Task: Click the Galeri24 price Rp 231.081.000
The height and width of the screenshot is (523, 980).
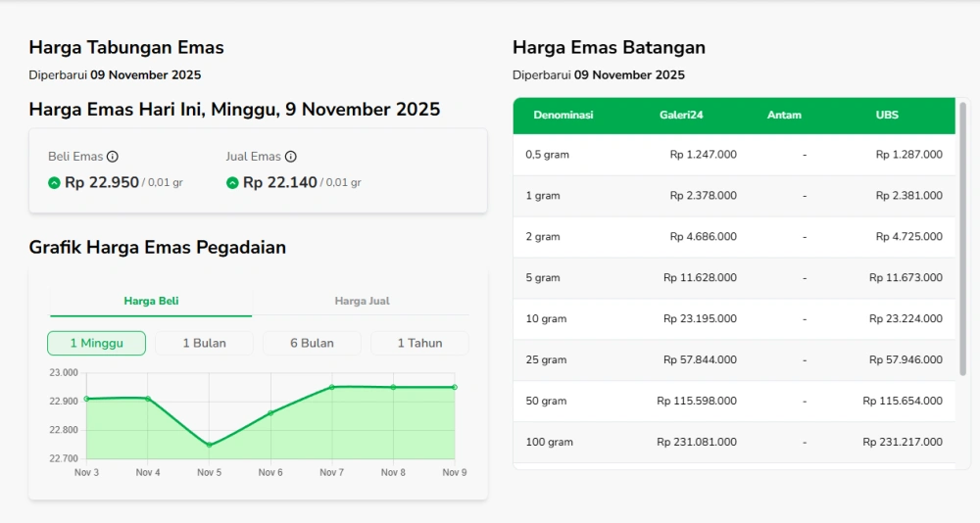Action: (x=697, y=443)
